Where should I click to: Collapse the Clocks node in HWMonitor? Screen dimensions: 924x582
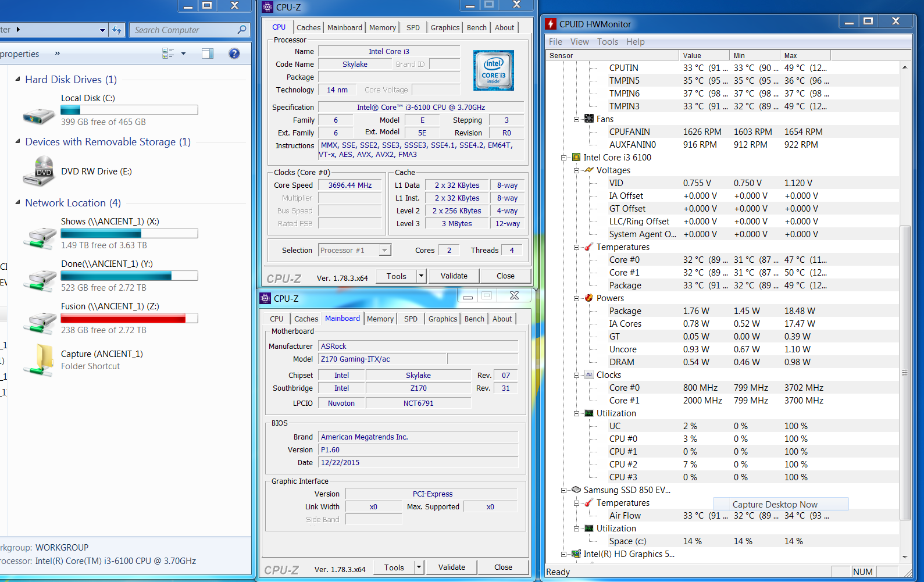pyautogui.click(x=577, y=375)
